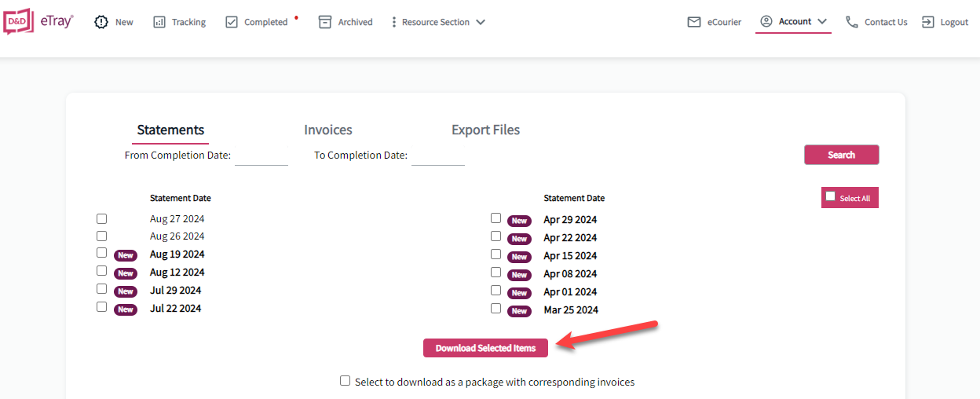Click the Account person icon
Image resolution: width=980 pixels, height=399 pixels.
tap(766, 21)
